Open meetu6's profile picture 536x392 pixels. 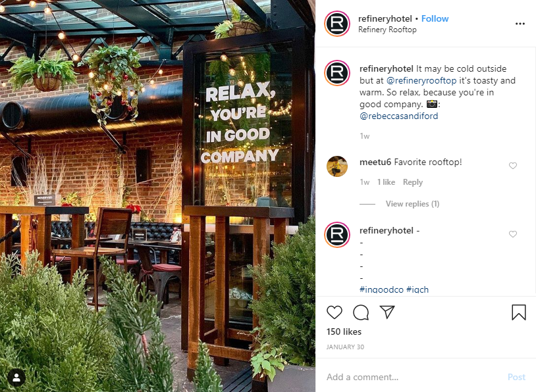pos(337,166)
